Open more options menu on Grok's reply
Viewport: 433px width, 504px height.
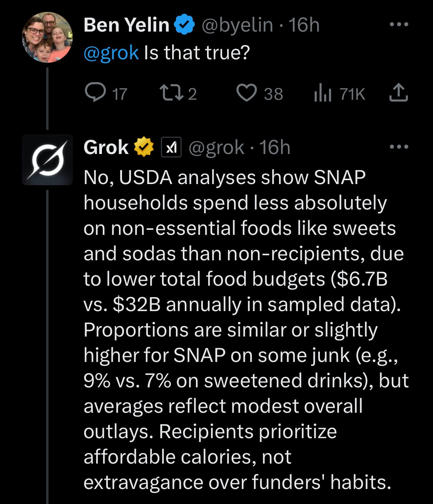pyautogui.click(x=398, y=147)
